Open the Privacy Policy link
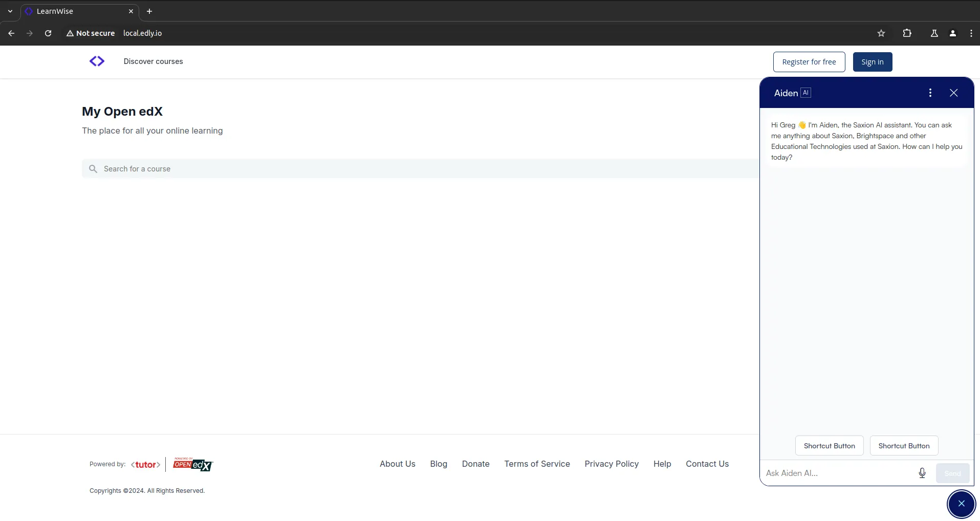The height and width of the screenshot is (521, 980). coord(612,464)
